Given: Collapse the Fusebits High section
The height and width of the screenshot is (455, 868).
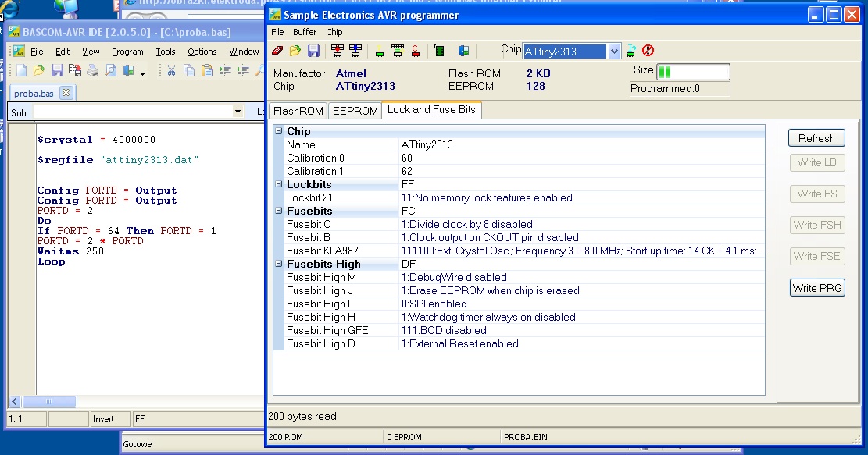Looking at the screenshot, I should (x=279, y=264).
